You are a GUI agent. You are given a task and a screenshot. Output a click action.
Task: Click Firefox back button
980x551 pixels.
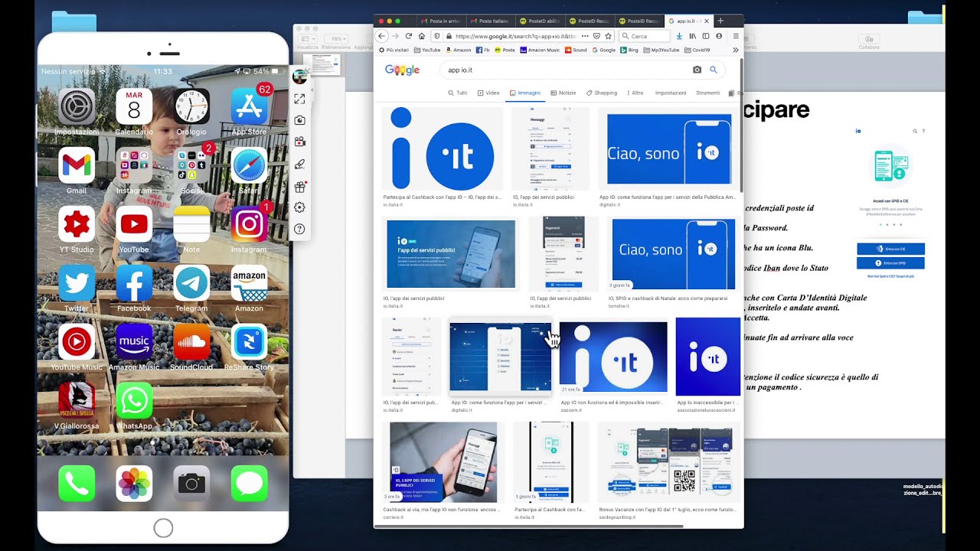point(382,36)
